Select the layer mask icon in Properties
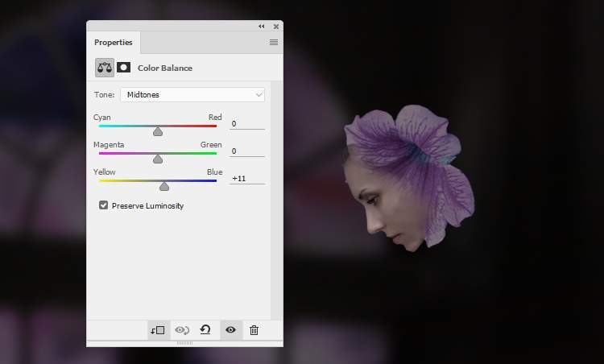This screenshot has width=604, height=364. click(124, 68)
